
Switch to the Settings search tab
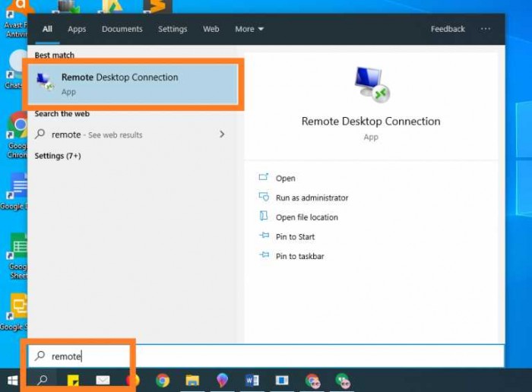coord(173,29)
